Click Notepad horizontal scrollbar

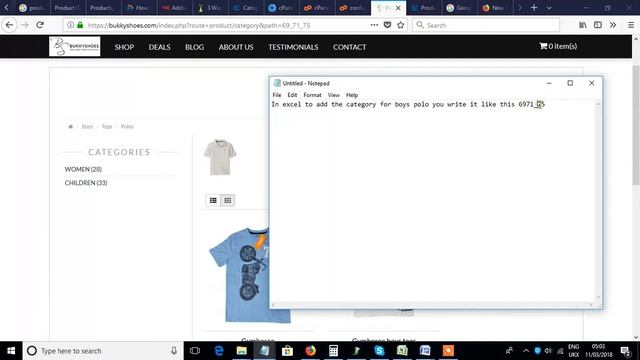pos(432,304)
